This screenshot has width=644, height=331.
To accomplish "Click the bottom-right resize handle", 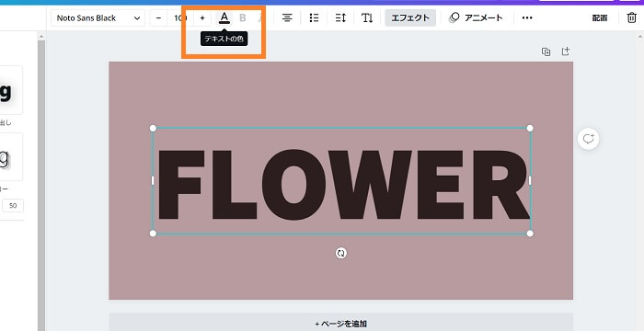I will coord(530,234).
